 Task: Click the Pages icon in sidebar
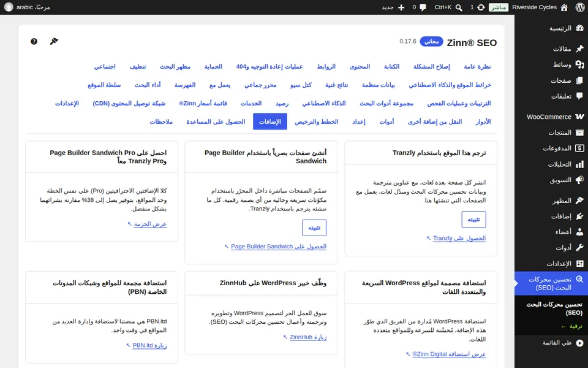click(x=580, y=80)
